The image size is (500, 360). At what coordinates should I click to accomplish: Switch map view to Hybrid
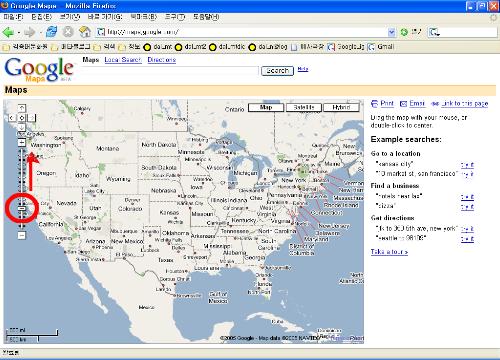coord(341,107)
